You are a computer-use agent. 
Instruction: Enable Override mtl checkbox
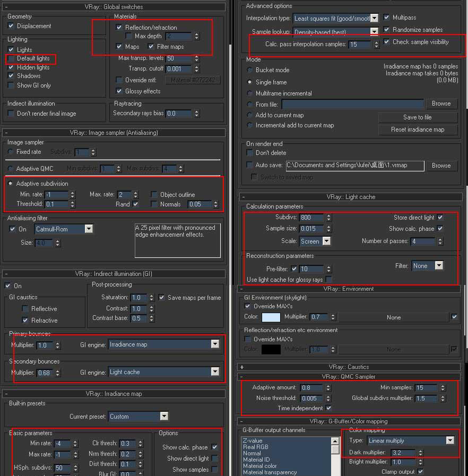click(119, 80)
